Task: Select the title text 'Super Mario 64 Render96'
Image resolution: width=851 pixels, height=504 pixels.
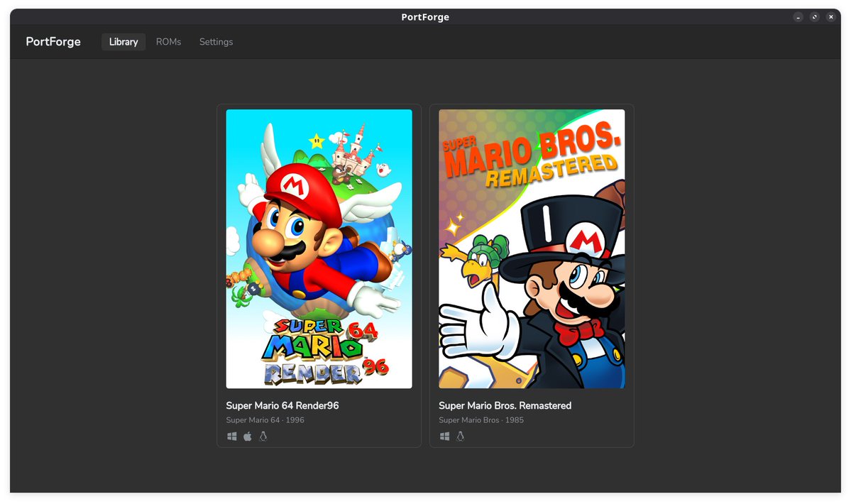Action: tap(282, 406)
